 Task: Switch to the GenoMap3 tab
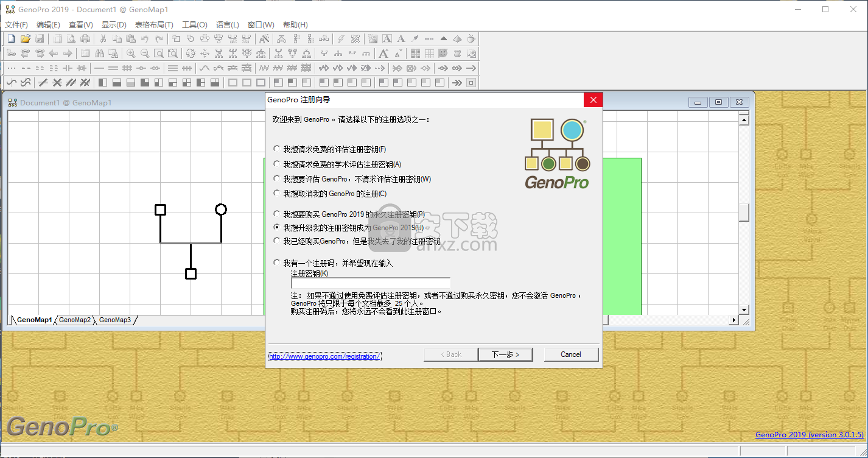pyautogui.click(x=115, y=320)
